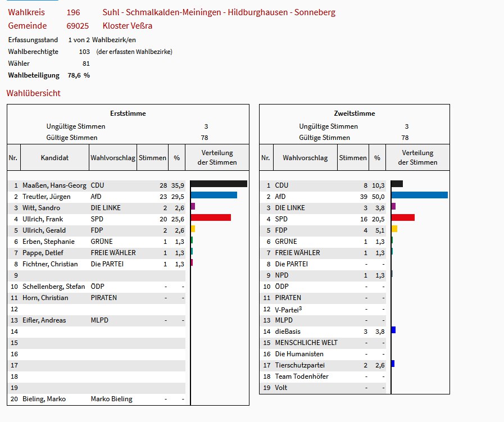The height and width of the screenshot is (422, 504).
Task: Click candidate 'Bieling, Marko'
Action: pos(44,399)
